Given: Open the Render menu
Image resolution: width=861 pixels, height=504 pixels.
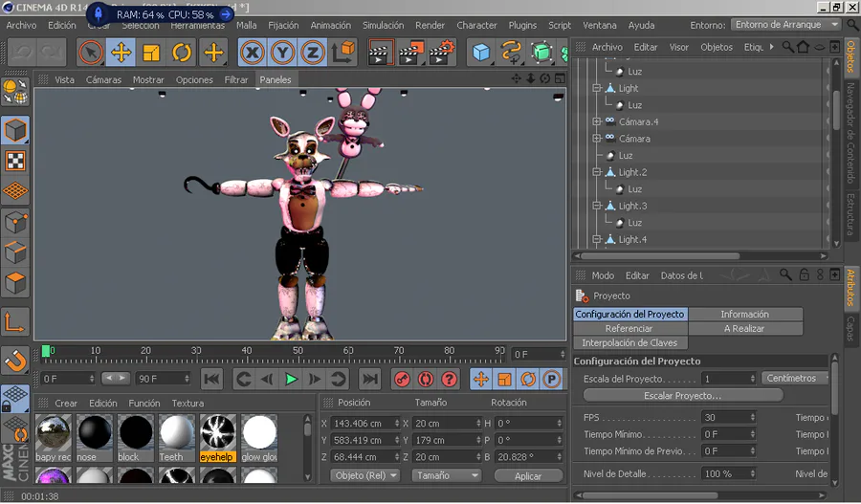Looking at the screenshot, I should click(x=430, y=25).
